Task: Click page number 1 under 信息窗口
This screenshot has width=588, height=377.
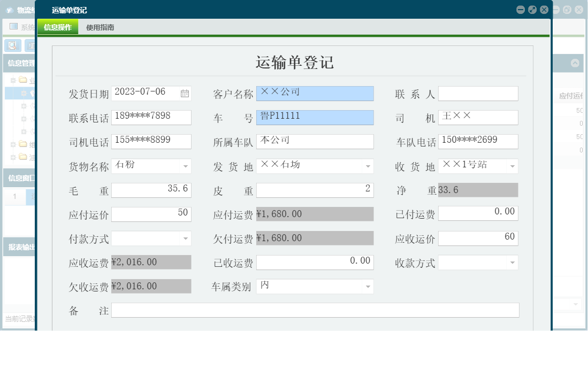Action: point(14,197)
